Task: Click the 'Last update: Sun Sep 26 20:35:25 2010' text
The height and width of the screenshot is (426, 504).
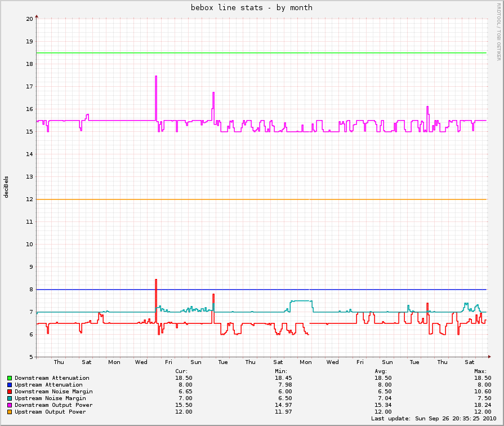Action: click(x=434, y=419)
